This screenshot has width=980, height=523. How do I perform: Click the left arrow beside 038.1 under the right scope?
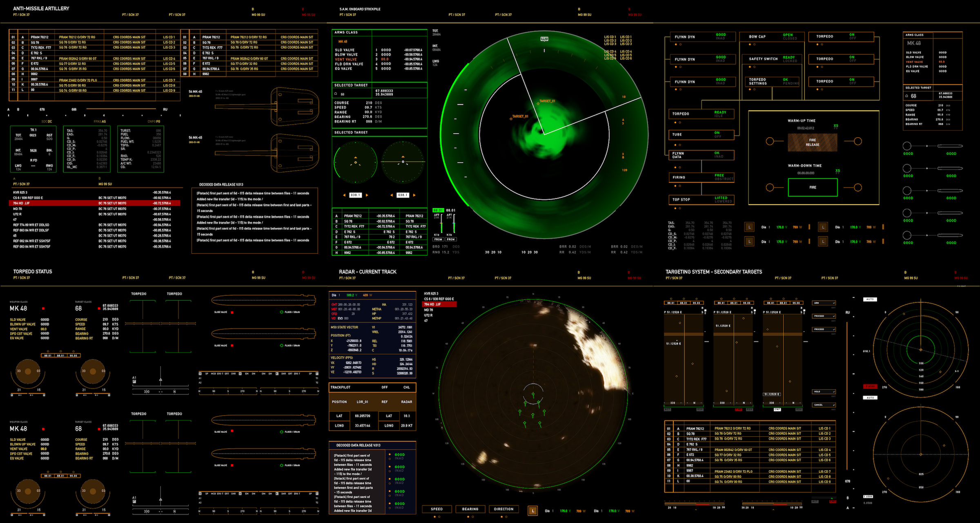392,195
